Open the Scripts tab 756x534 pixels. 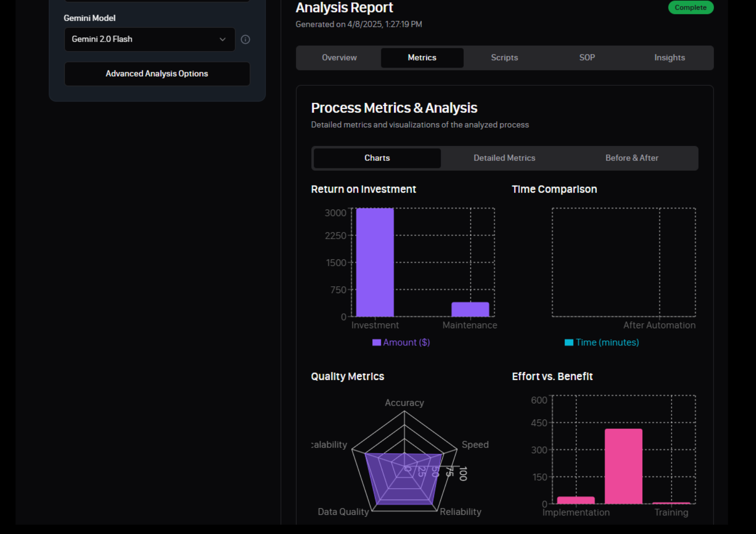click(504, 58)
